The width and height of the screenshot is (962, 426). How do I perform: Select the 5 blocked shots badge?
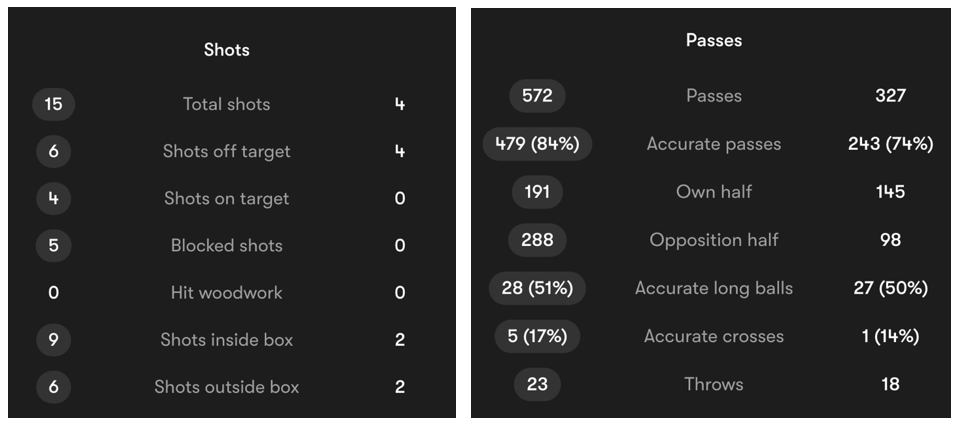53,246
